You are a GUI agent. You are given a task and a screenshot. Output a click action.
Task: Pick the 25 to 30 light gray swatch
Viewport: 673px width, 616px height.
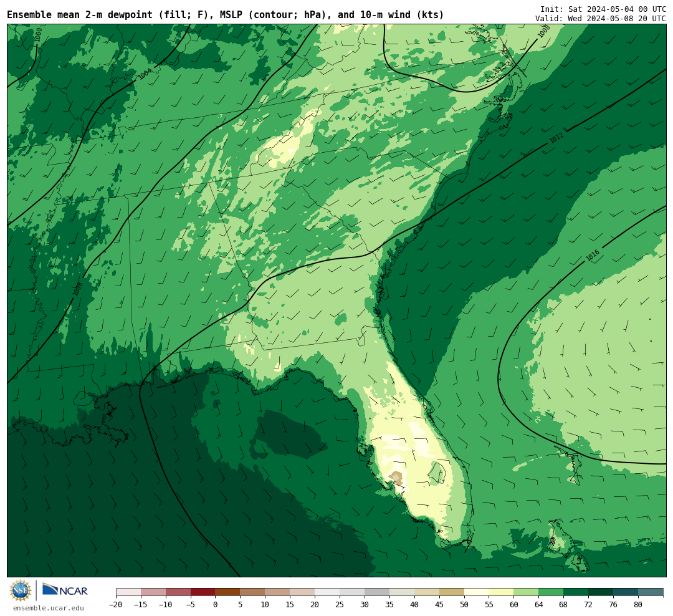click(x=352, y=592)
